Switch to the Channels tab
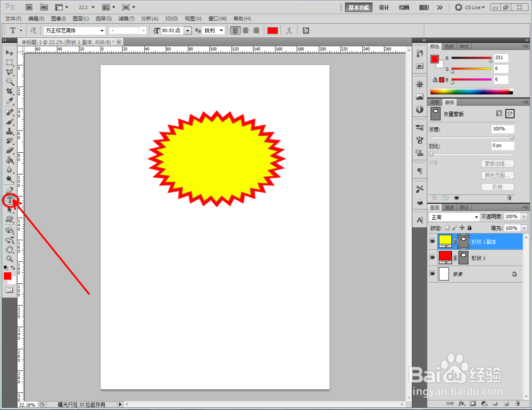 coord(449,207)
